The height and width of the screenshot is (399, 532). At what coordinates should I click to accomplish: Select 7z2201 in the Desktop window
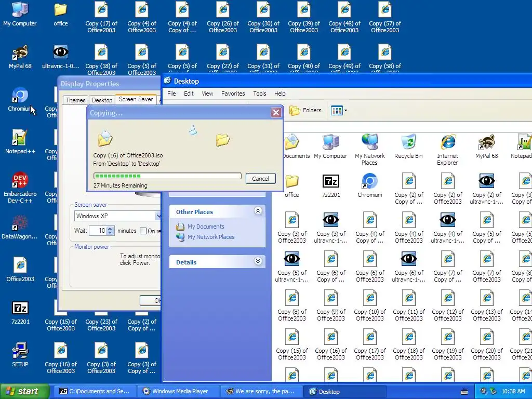click(x=331, y=185)
